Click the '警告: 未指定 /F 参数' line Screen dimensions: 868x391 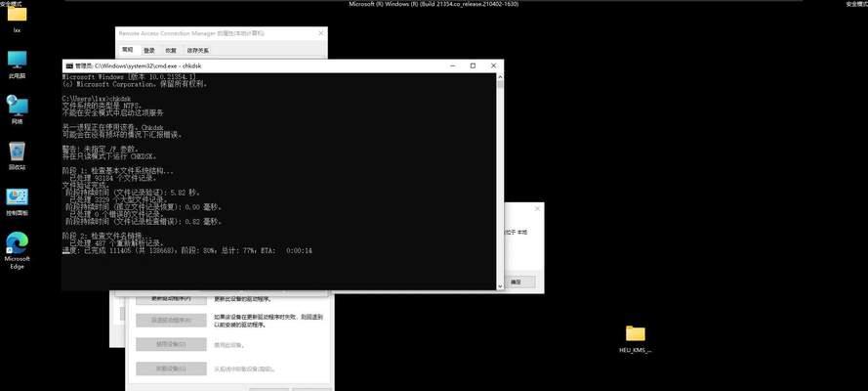[x=99, y=149]
